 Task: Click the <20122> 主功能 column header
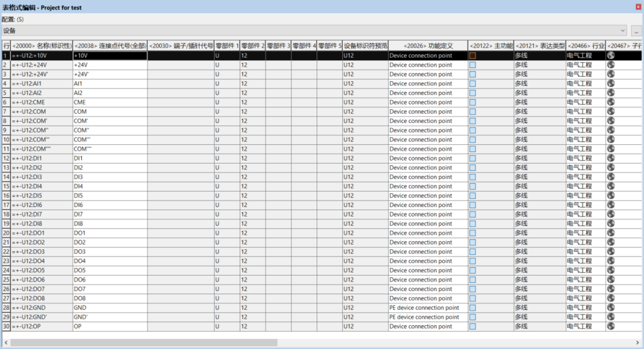tap(491, 45)
